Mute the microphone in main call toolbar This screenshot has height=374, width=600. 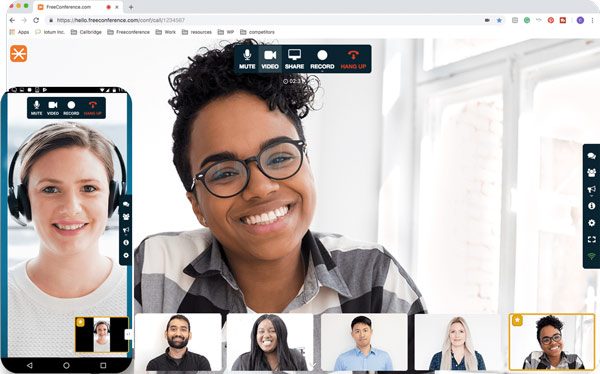pyautogui.click(x=247, y=59)
